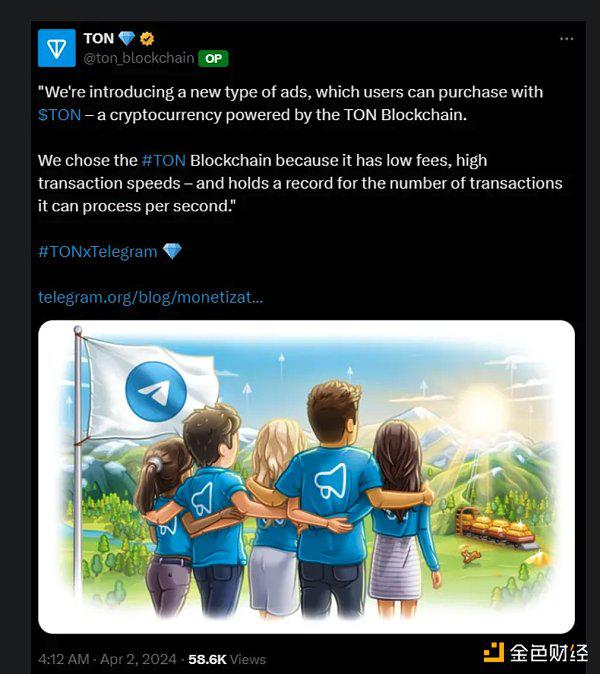Screen dimensions: 600x674
Task: Click the Jinse Finance watermark logo icon
Action: click(494, 653)
